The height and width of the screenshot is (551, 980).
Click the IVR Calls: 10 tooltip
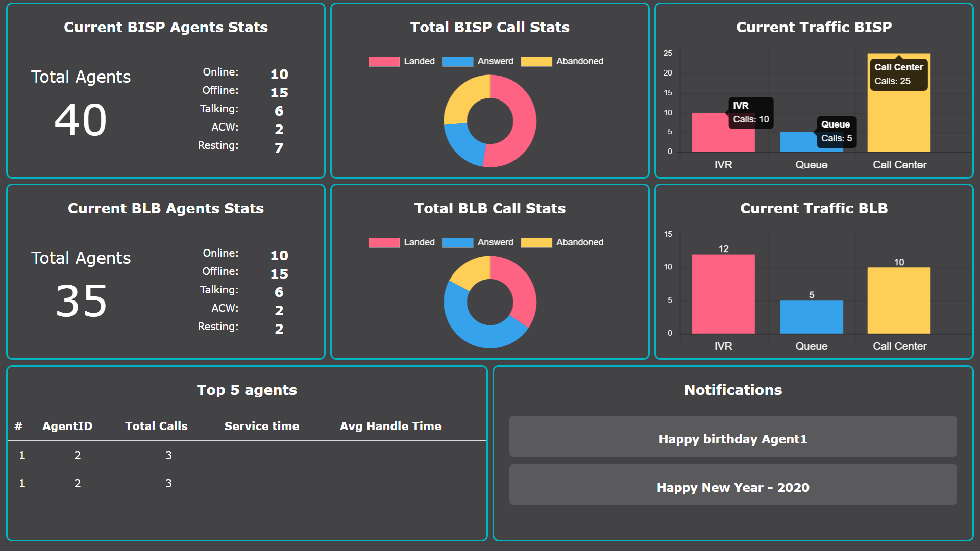tap(751, 113)
